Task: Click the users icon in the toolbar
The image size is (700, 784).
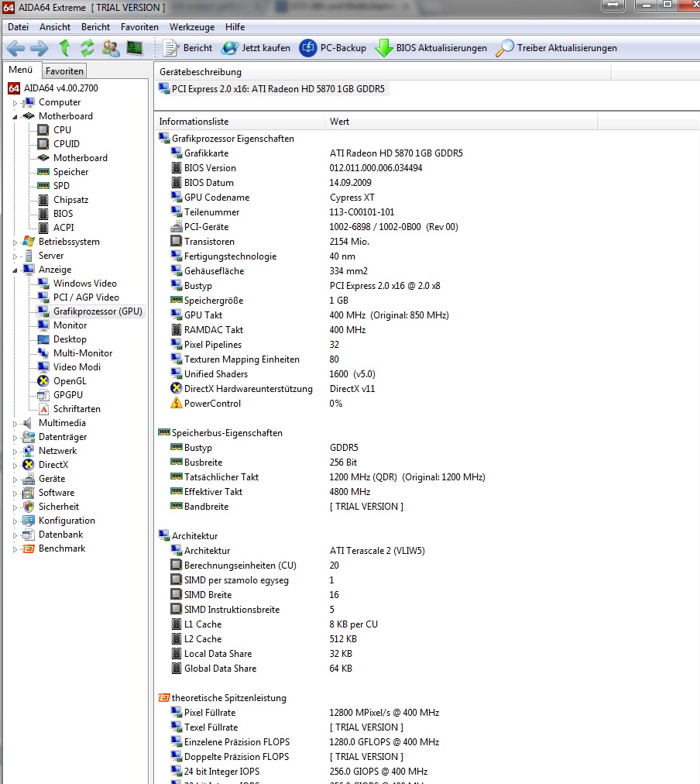Action: [x=111, y=49]
